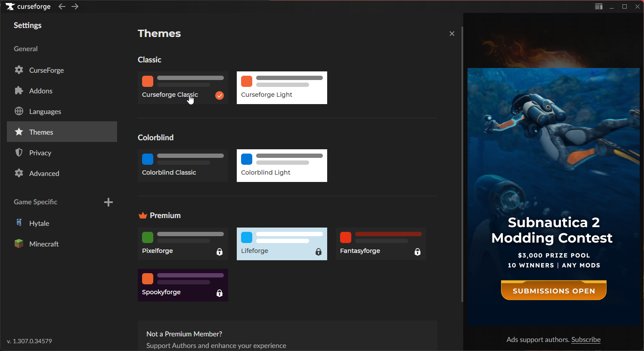Click the Subscribe link
Image resolution: width=644 pixels, height=351 pixels.
586,339
